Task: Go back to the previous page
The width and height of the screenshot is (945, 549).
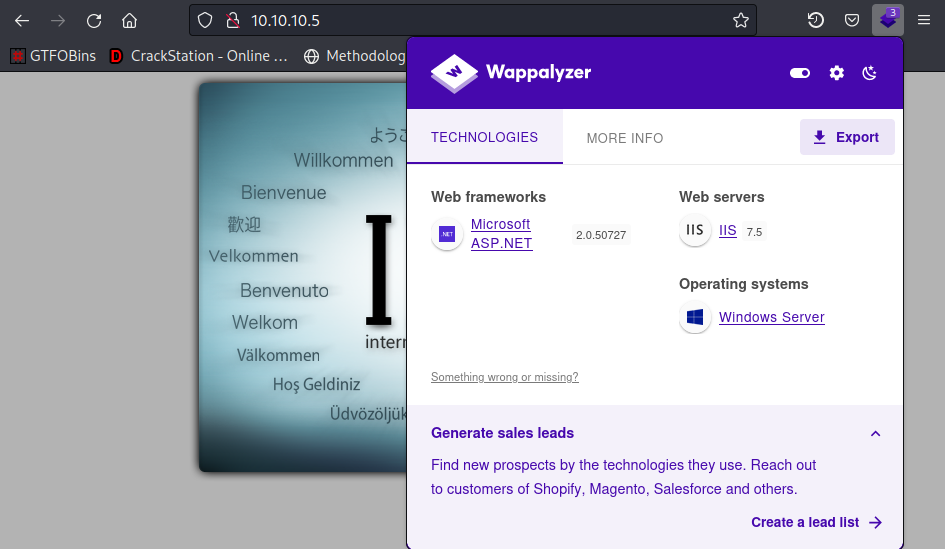Action: point(22,20)
